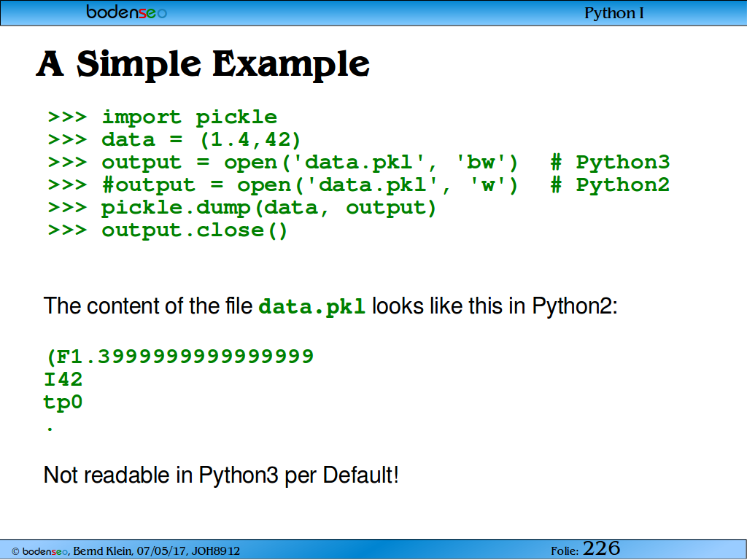
Task: Click 'Not readable in Python3 per Default!' text
Action: click(221, 475)
